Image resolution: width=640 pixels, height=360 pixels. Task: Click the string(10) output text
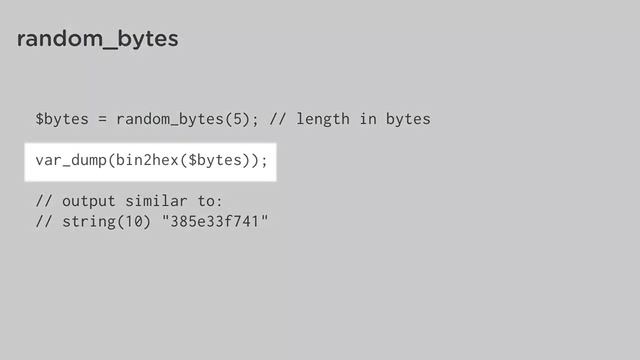[x=107, y=222]
